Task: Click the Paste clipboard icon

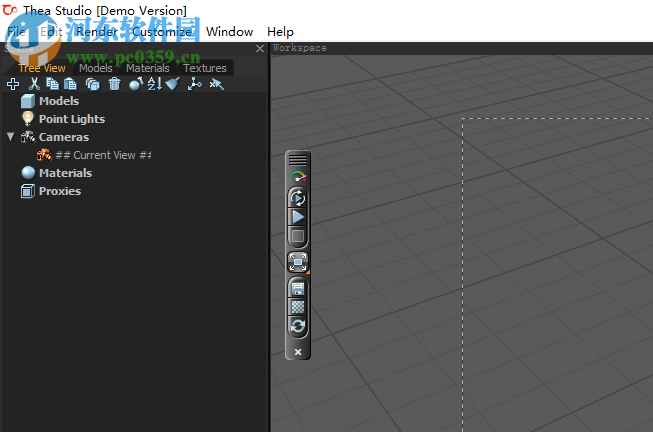Action: pyautogui.click(x=70, y=84)
